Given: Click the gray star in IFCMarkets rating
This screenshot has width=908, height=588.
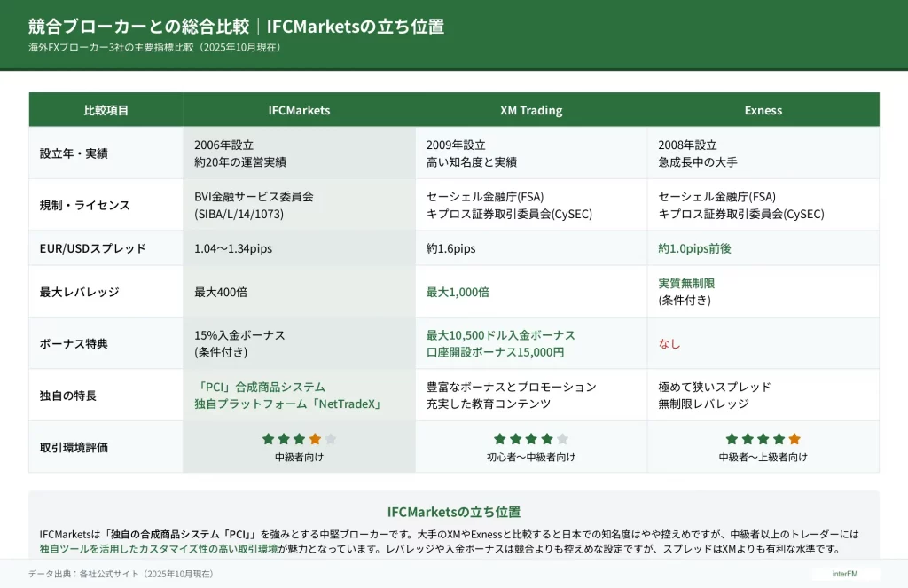Looking at the screenshot, I should pyautogui.click(x=331, y=439).
